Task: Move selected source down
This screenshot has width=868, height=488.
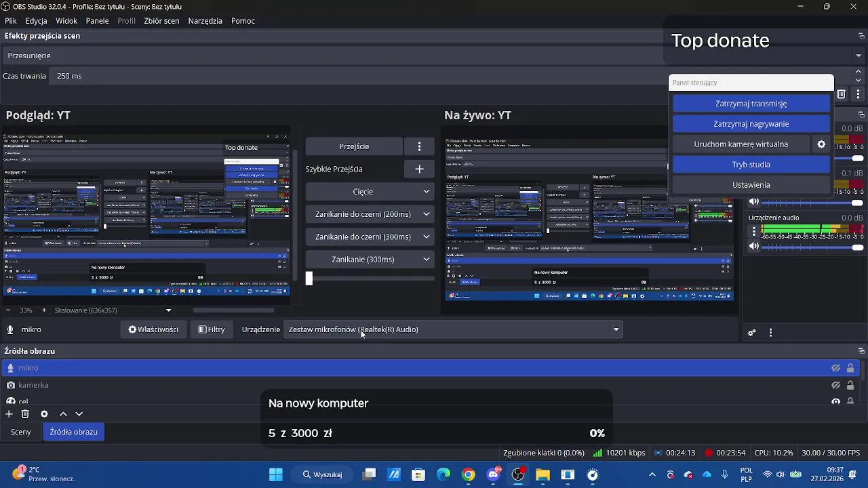Action: (x=79, y=414)
